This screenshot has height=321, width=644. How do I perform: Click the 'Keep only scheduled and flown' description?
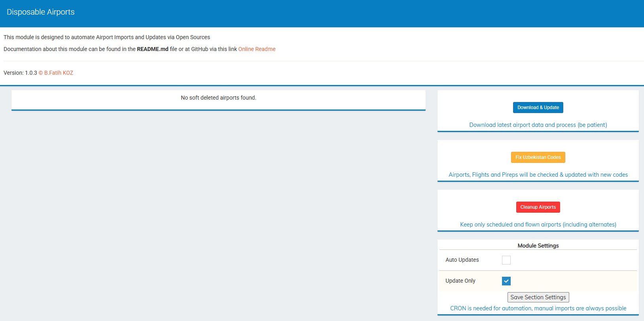tap(538, 225)
